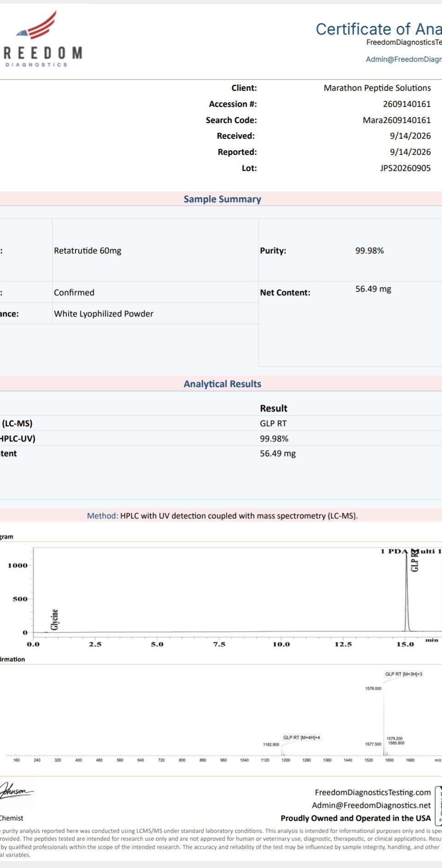Select the Certificate of Analysis title

pyautogui.click(x=378, y=29)
